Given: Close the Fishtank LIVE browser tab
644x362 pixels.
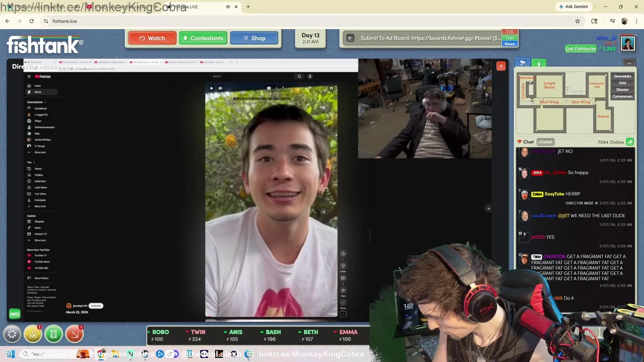Looking at the screenshot, I should point(235,7).
